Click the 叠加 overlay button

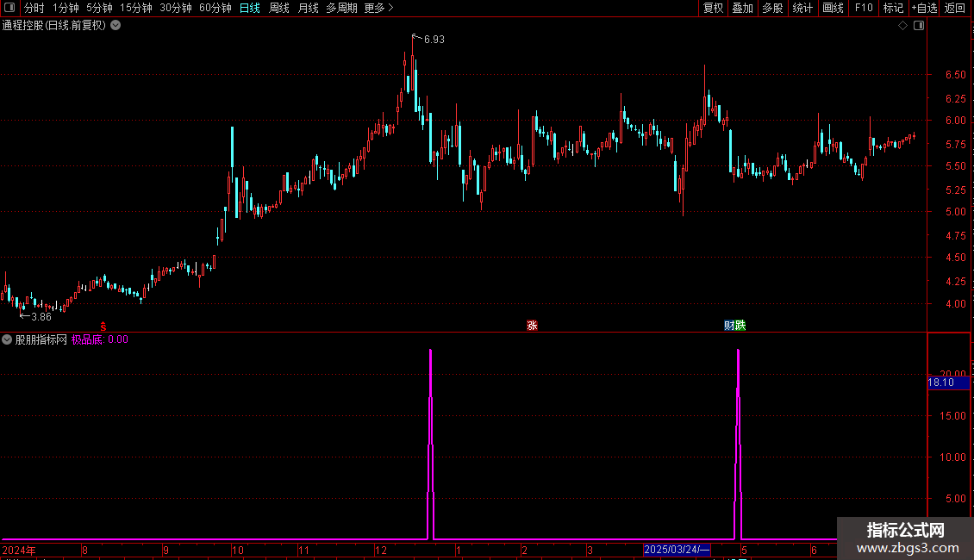(742, 8)
